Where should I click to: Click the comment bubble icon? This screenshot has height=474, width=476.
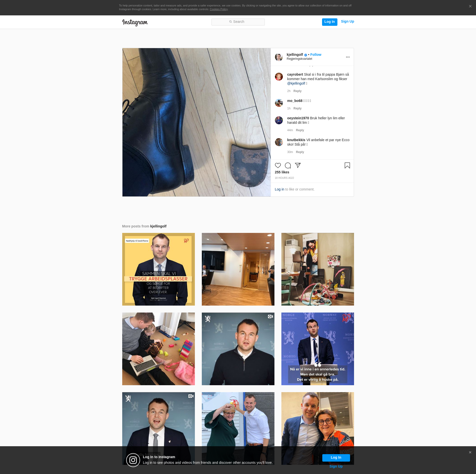tap(288, 165)
